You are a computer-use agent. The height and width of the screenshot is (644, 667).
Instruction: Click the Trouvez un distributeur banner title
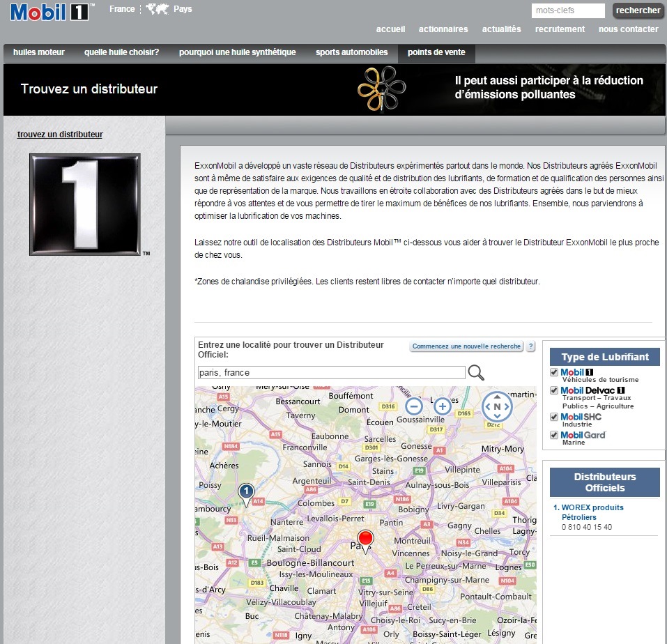(x=89, y=89)
